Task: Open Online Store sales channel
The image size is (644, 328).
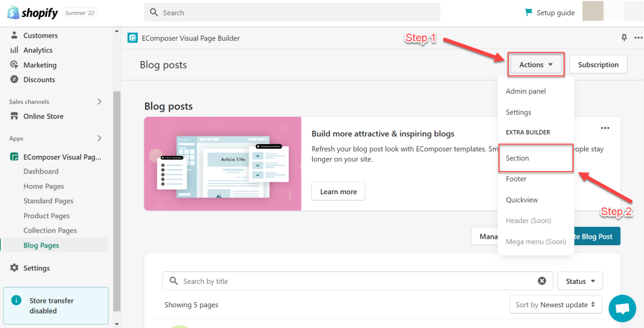Action: click(43, 116)
